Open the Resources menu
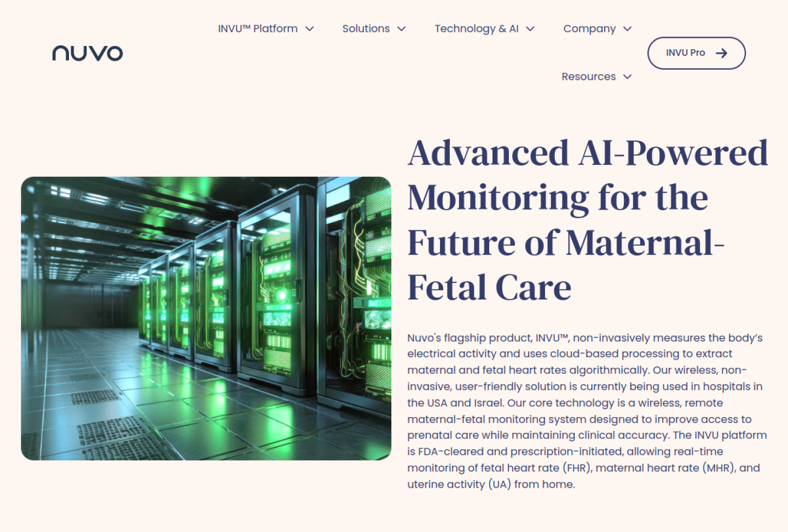Viewport: 788px width, 532px height. coord(589,77)
